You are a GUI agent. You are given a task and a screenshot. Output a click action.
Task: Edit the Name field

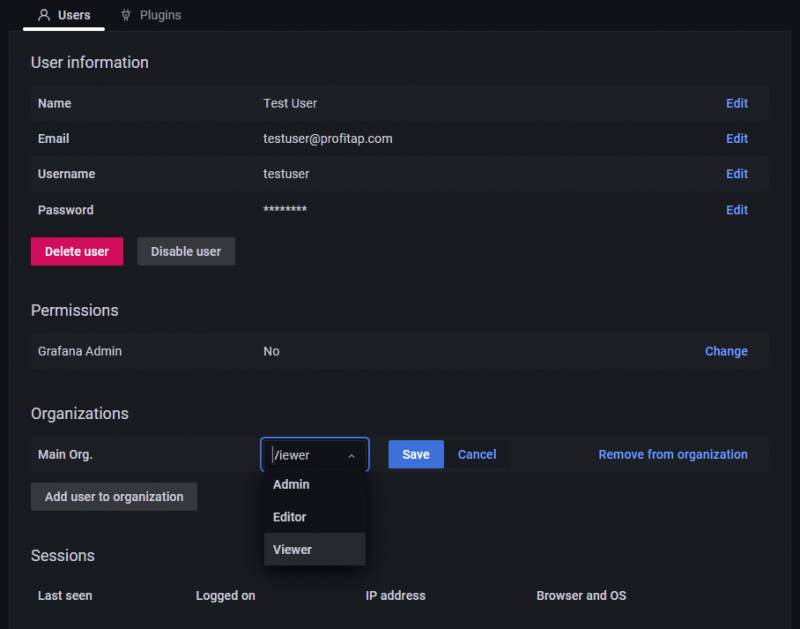[736, 103]
